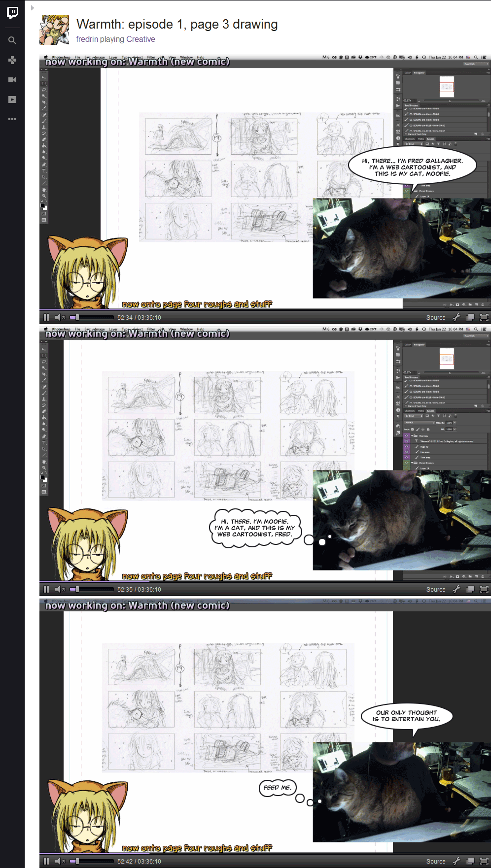Toggle lock all padlock in 52:35 frame
The height and width of the screenshot is (868, 491).
[x=428, y=429]
